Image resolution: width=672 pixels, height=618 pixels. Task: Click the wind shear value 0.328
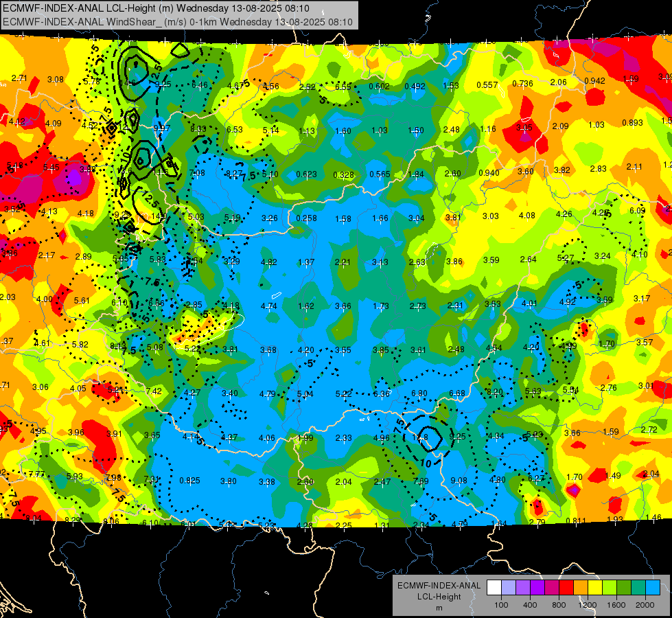(344, 174)
